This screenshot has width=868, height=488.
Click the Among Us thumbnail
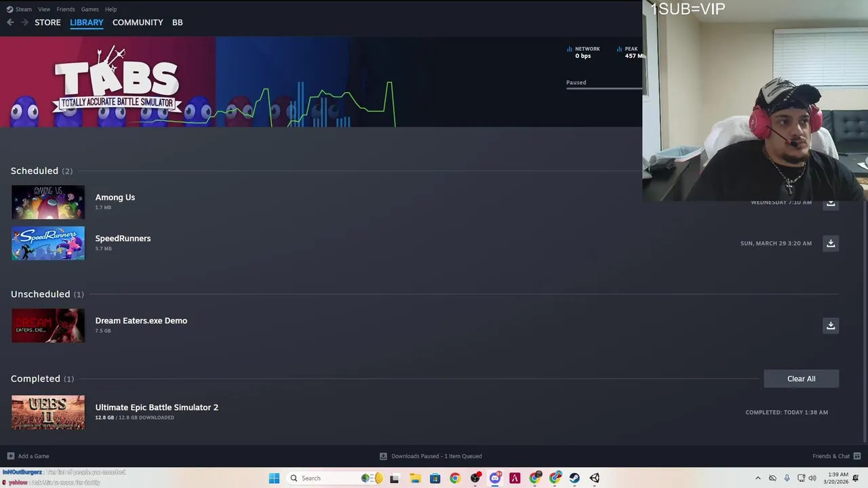[x=48, y=202]
